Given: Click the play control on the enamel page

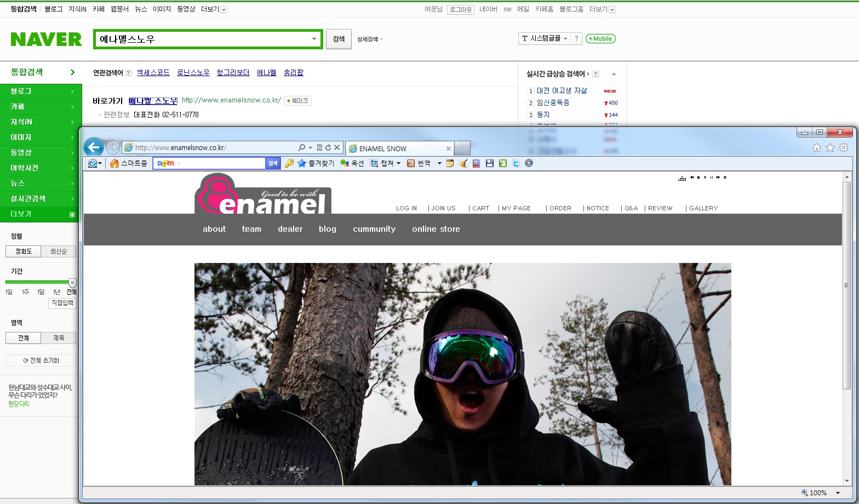Looking at the screenshot, I should (706, 177).
